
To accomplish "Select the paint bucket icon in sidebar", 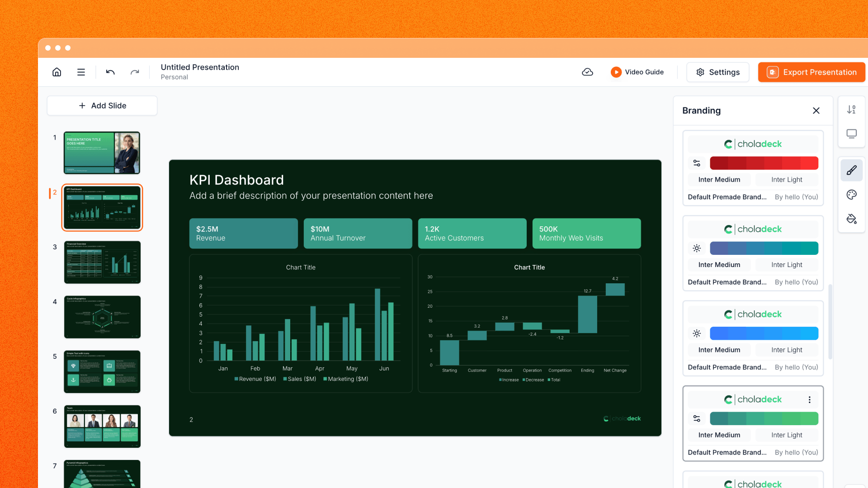I will coord(852,219).
